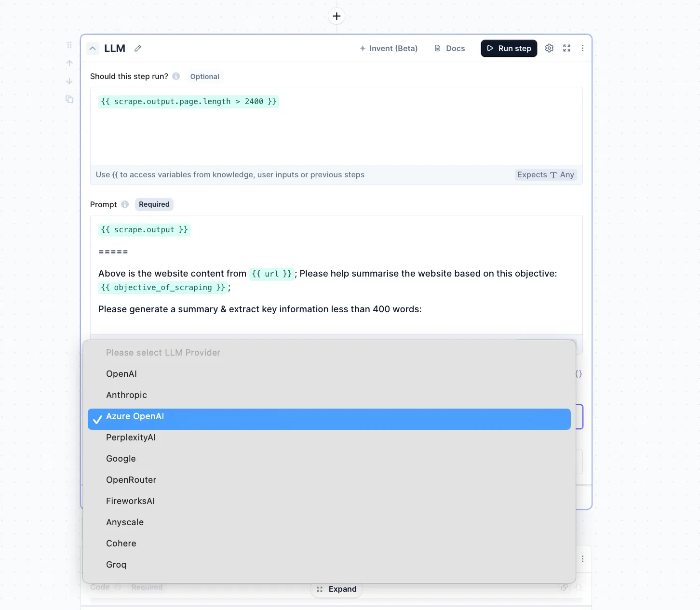Image resolution: width=700 pixels, height=610 pixels.
Task: Select Azure OpenAI option
Action: click(135, 417)
